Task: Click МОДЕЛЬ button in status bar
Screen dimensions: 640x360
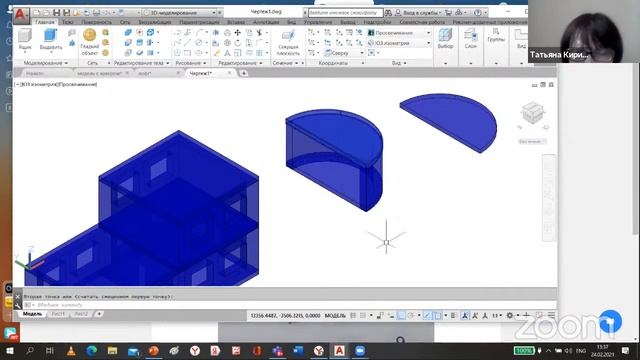Action: coord(335,316)
